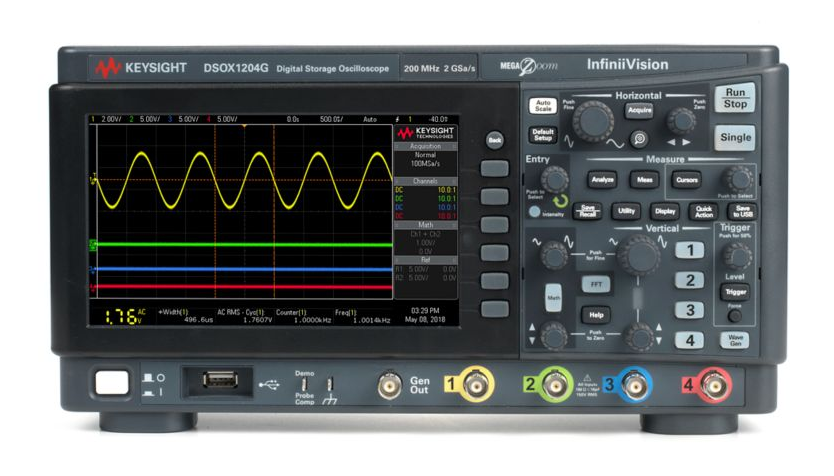Screen dimensions: 834x476
Task: Click the large '1.76' AC voltage readout
Action: [x=120, y=317]
